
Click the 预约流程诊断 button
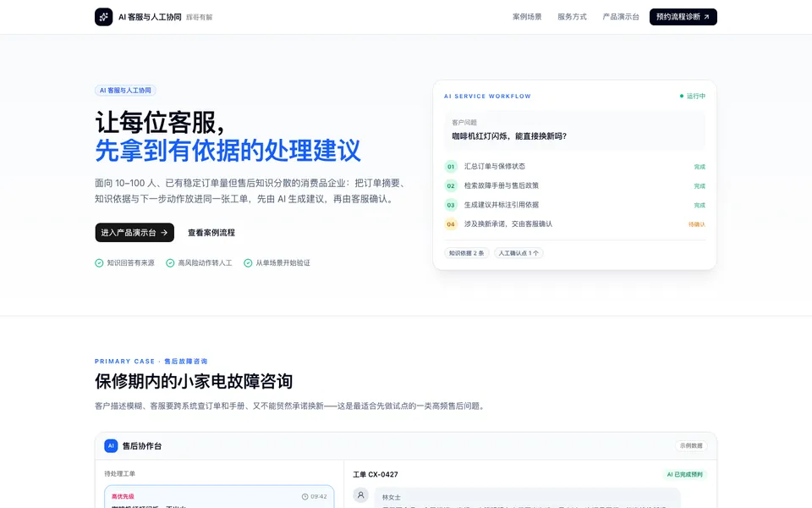click(683, 17)
